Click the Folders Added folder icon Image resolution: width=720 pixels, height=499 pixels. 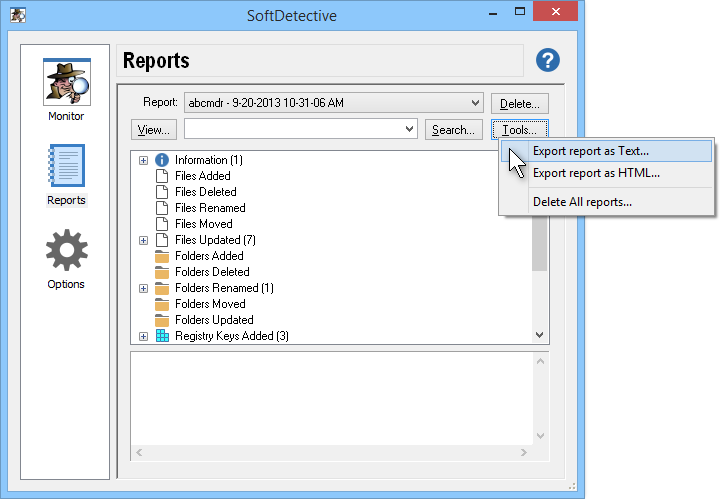point(162,256)
